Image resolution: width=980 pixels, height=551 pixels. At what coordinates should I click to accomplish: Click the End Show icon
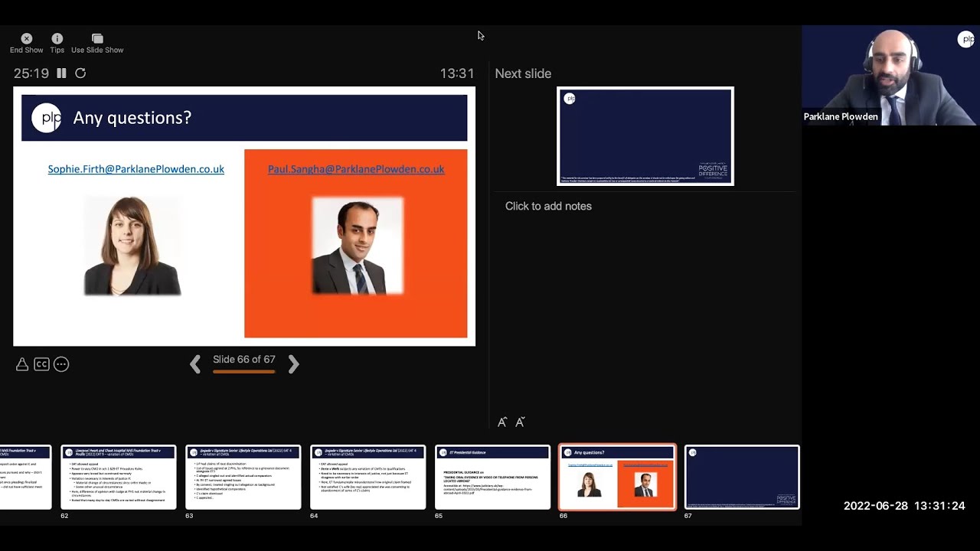(27, 38)
